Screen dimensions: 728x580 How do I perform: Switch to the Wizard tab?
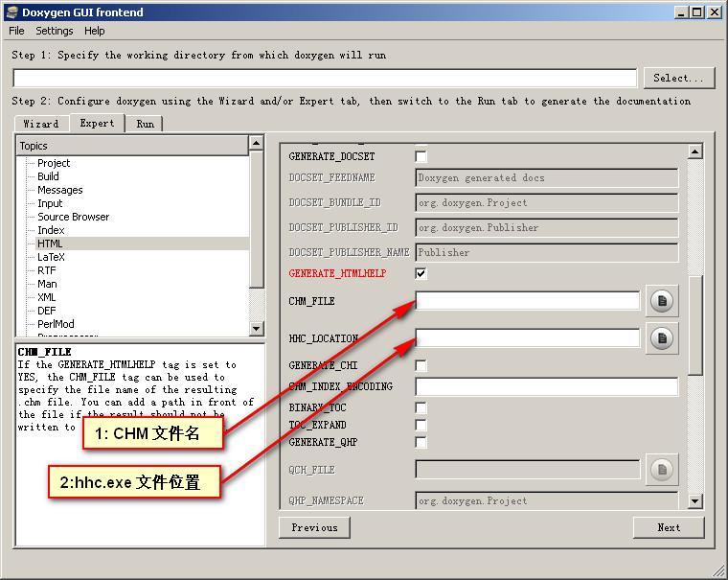(x=41, y=124)
